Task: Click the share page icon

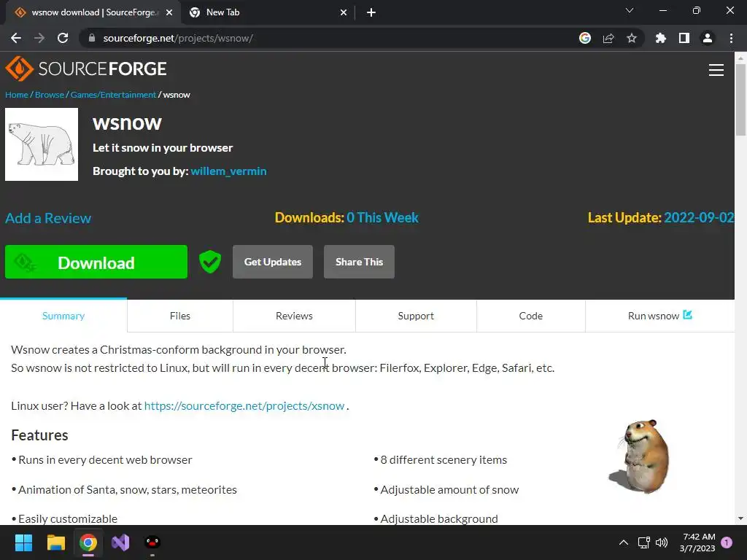Action: coord(608,38)
